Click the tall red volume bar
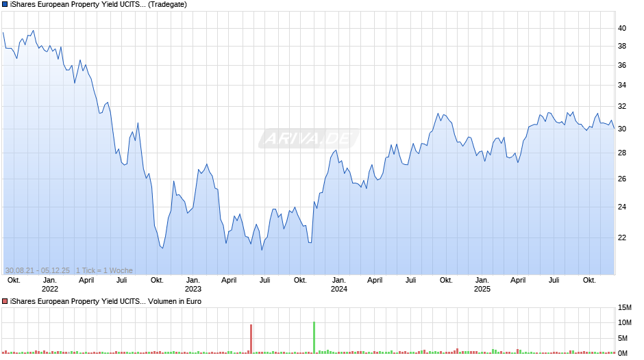 click(251, 339)
